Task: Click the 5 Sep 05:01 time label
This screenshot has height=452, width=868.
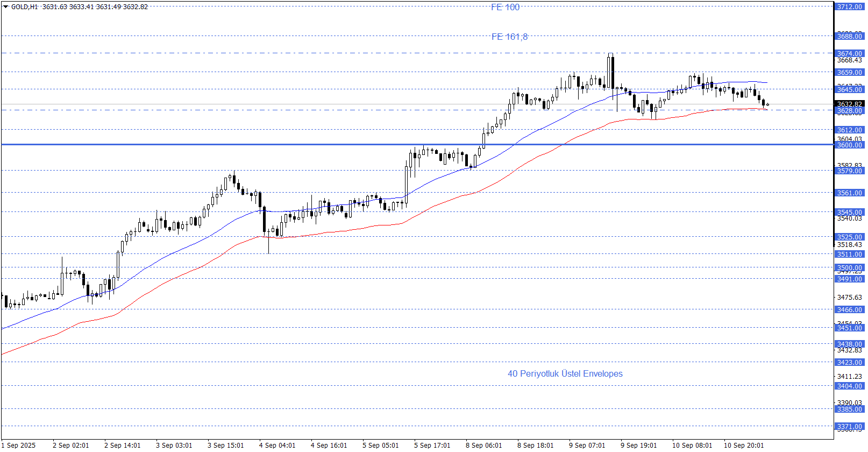Action: [x=381, y=446]
